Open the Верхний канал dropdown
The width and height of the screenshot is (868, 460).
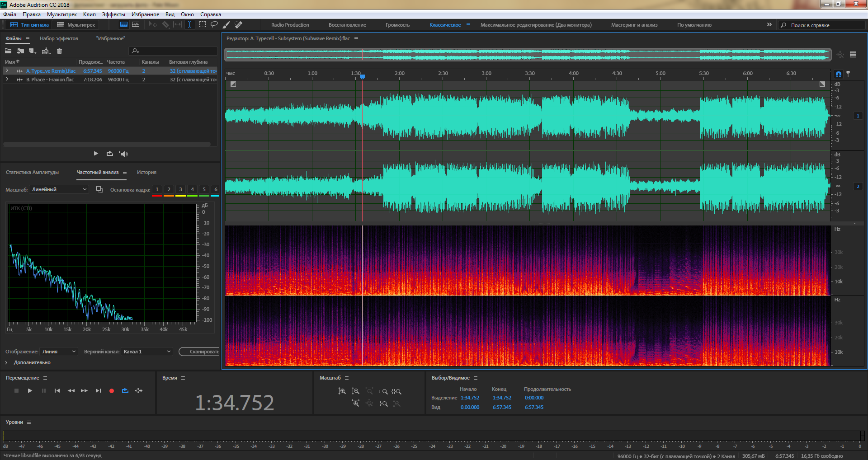coord(147,352)
